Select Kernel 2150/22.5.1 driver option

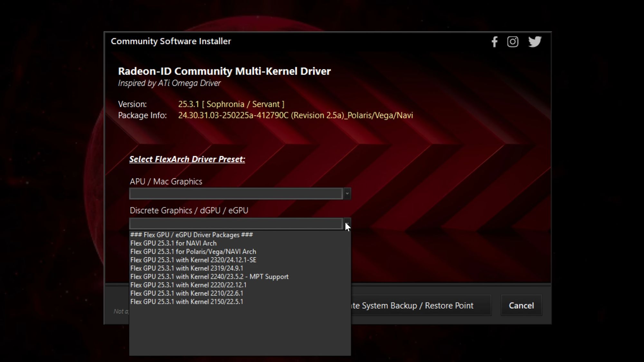(x=186, y=302)
